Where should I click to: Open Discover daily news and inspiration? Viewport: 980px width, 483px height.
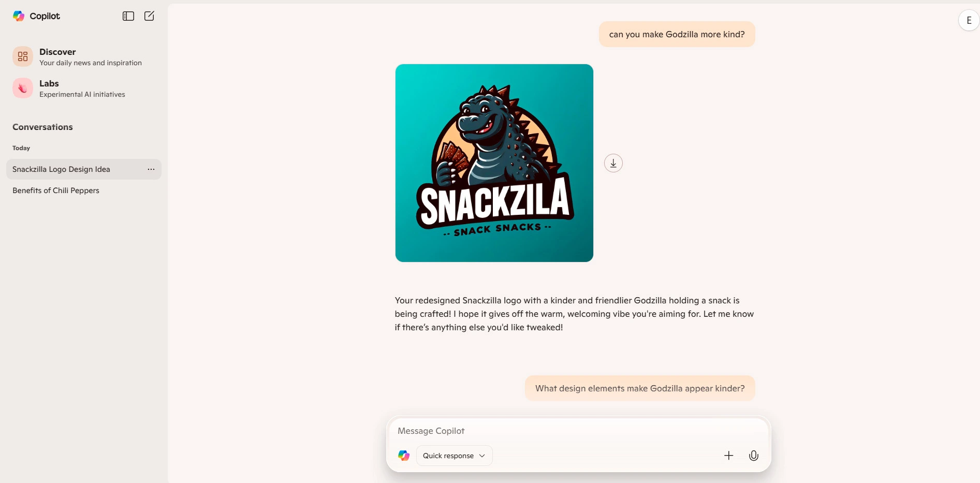tap(84, 56)
